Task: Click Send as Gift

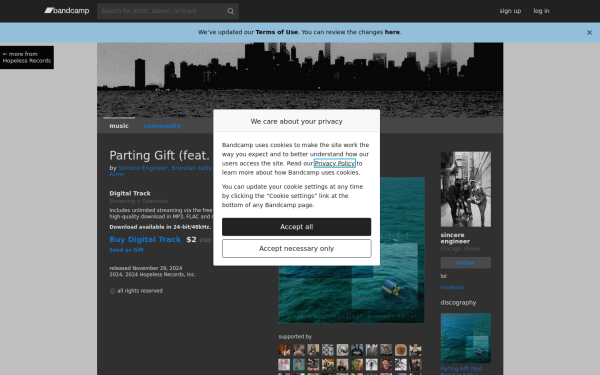Action: [126, 250]
